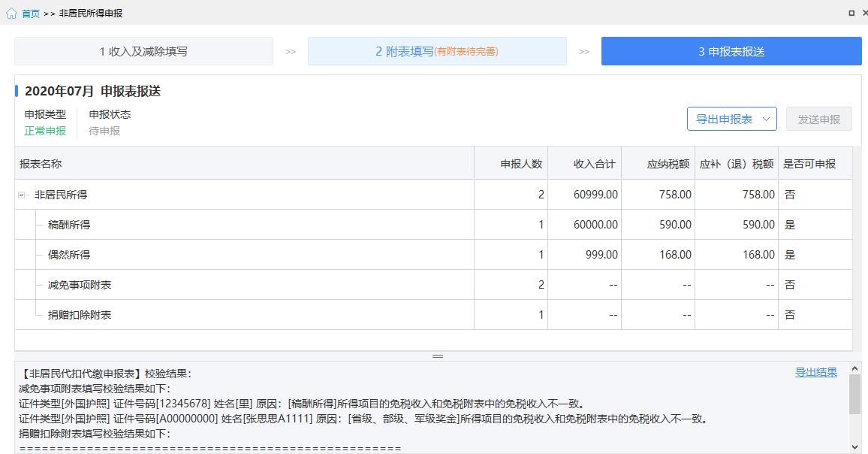Click the maximize square icon top right
The width and height of the screenshot is (868, 454).
(852, 12)
